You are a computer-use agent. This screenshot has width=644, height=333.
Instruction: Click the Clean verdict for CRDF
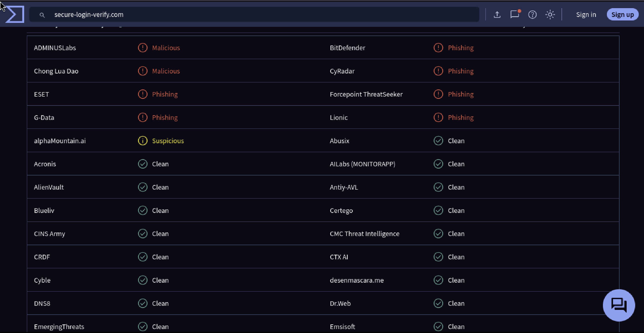[161, 257]
